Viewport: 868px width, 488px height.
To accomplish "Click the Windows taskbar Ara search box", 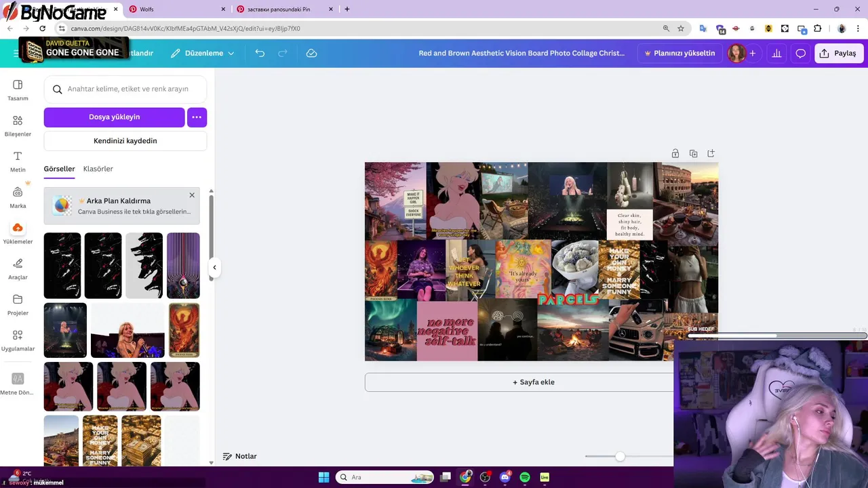I will click(x=384, y=477).
